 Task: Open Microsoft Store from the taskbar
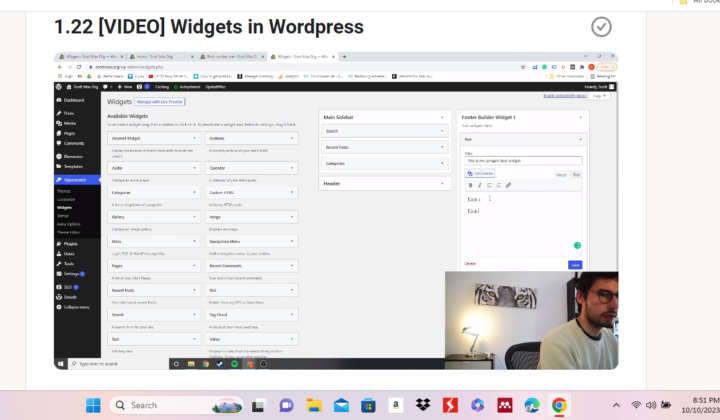click(x=368, y=405)
